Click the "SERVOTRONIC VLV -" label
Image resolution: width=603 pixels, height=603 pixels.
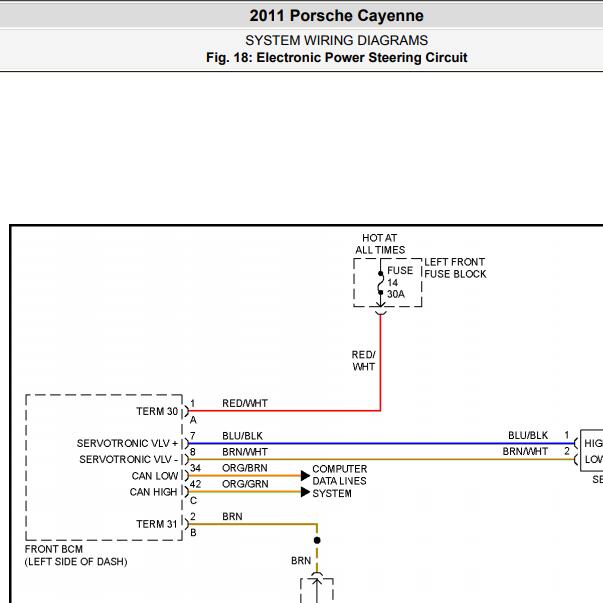coord(128,460)
